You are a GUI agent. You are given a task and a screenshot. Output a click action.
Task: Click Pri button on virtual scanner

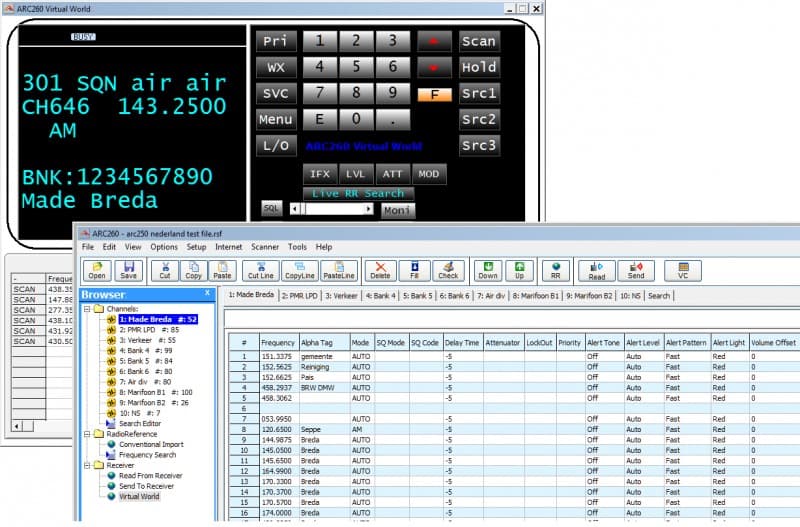pos(276,41)
